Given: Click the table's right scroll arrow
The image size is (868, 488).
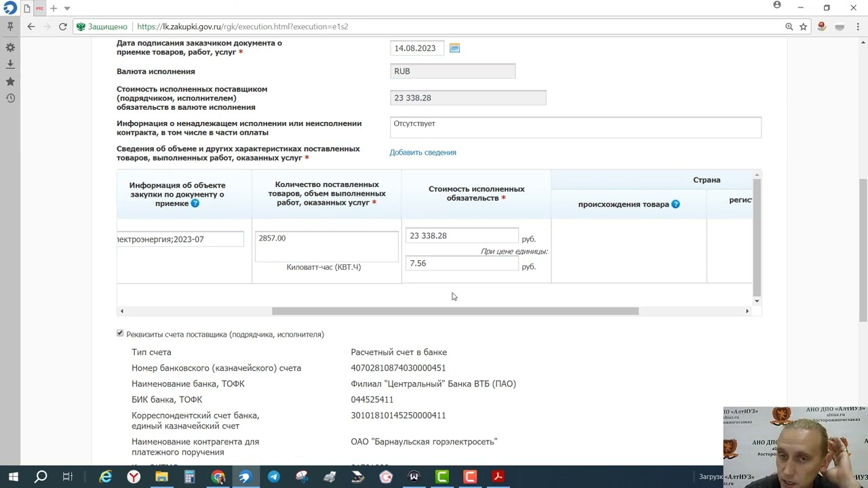Looking at the screenshot, I should point(747,311).
